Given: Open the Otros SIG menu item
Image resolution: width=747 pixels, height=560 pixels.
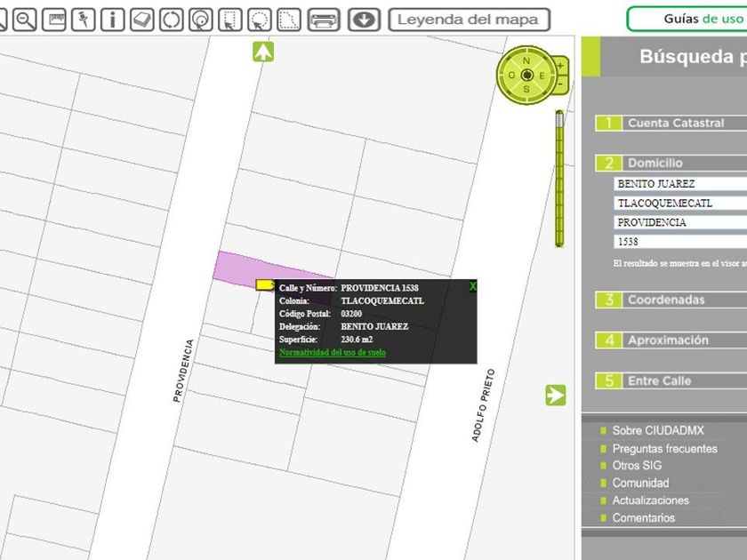Looking at the screenshot, I should 639,466.
